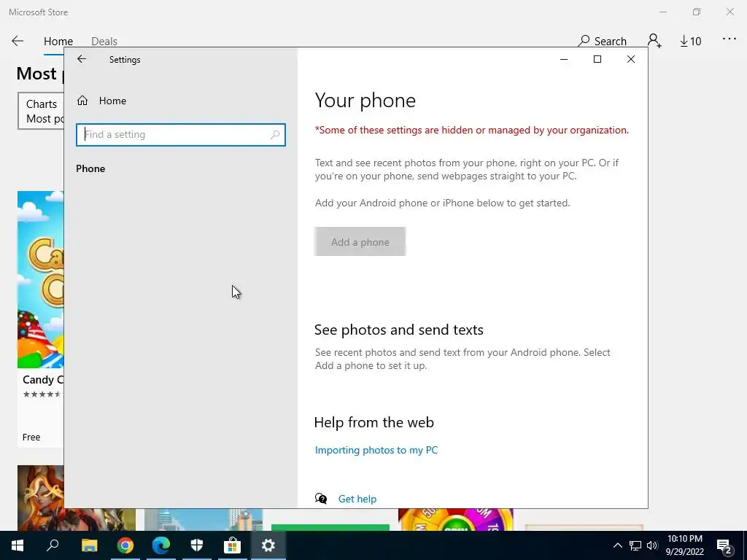The height and width of the screenshot is (560, 747).
Task: Close the Microsoft Store window
Action: [x=729, y=12]
